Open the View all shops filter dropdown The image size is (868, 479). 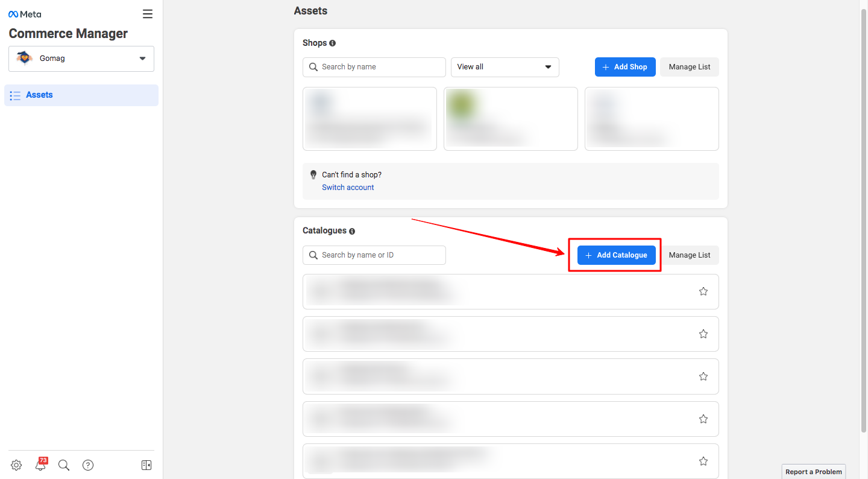pyautogui.click(x=505, y=67)
